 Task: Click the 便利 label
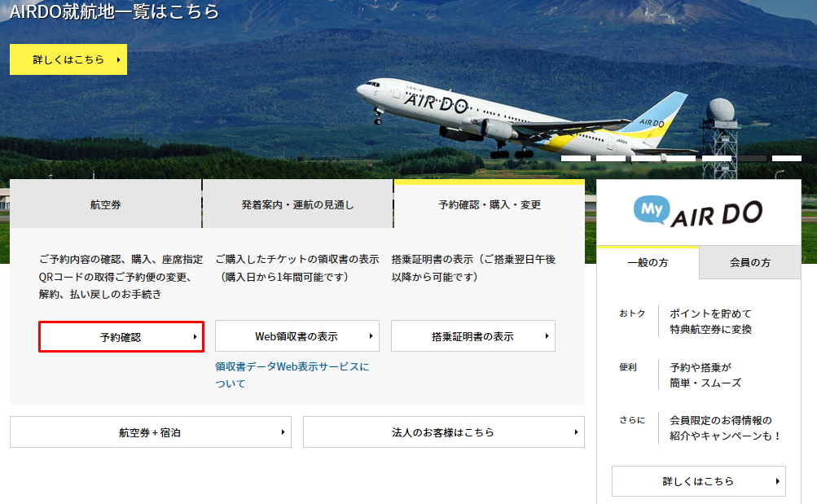[x=628, y=367]
